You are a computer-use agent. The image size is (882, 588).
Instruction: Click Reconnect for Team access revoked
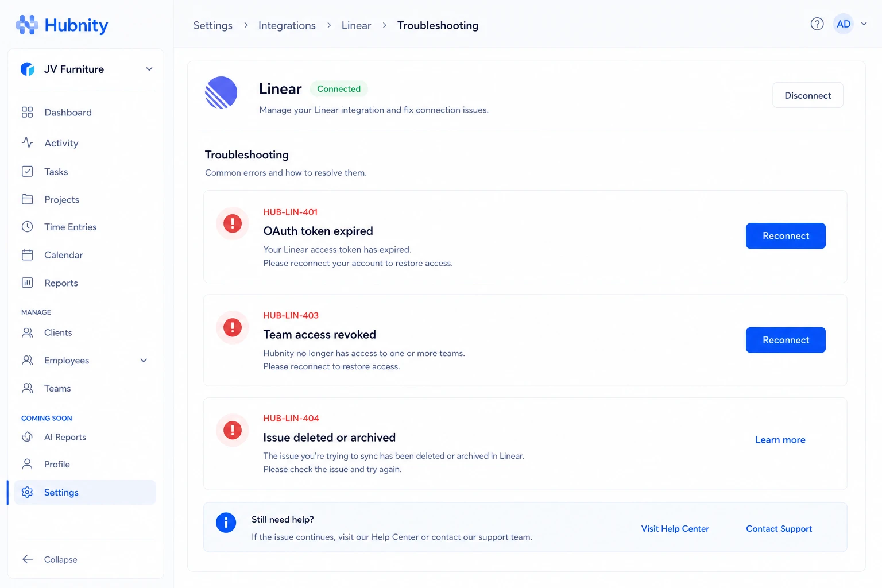785,340
